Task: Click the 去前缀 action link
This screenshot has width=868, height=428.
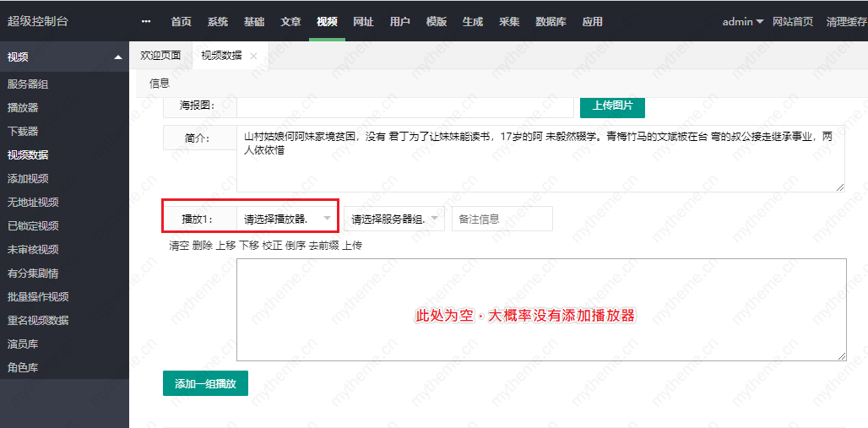Action: coord(323,246)
